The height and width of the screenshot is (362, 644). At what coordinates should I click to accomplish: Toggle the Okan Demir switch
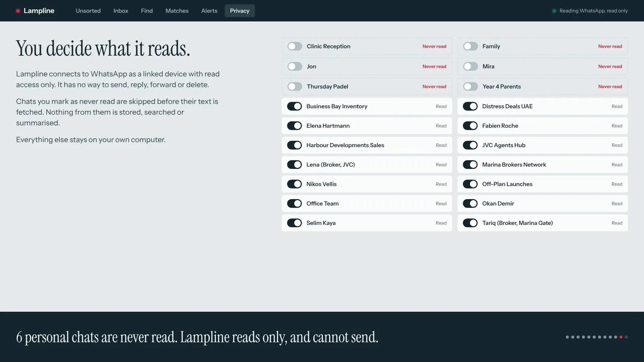click(x=470, y=204)
